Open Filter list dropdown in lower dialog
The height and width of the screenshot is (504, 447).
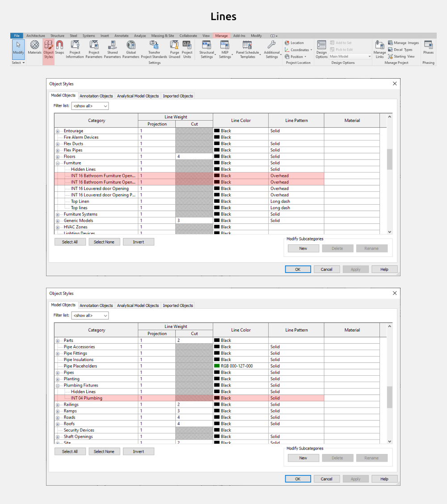coord(90,315)
